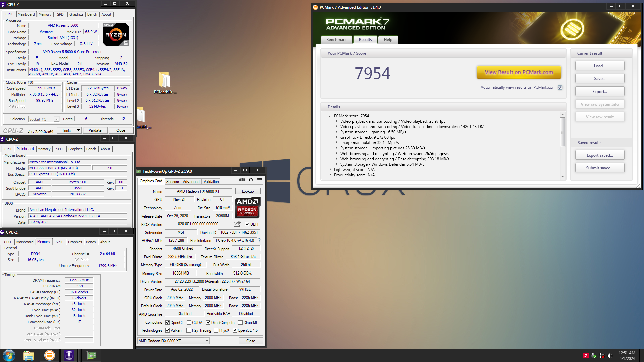Expand the Image manipulation 32.42 Mpx/s item
Screen dimensions: 644x362
(x=337, y=143)
